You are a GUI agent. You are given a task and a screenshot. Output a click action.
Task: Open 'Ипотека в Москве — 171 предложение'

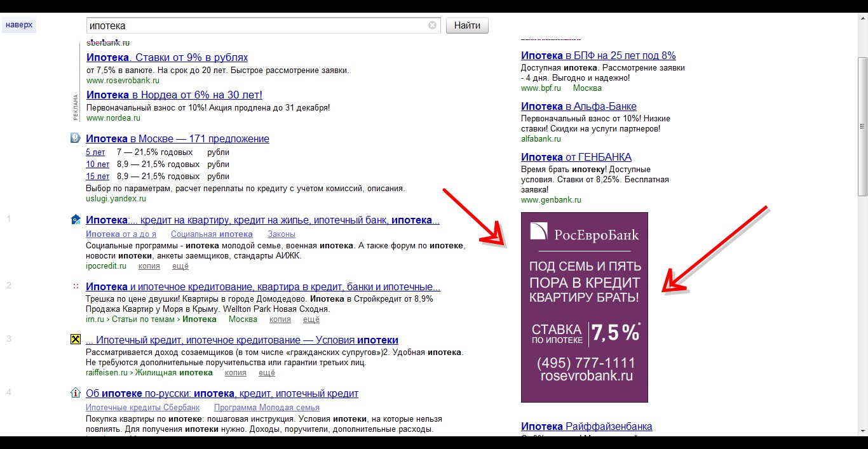177,138
